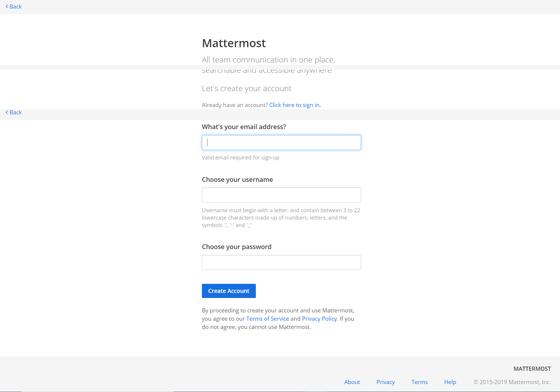Open the footer Terms link
The image size is (560, 392).
click(419, 382)
